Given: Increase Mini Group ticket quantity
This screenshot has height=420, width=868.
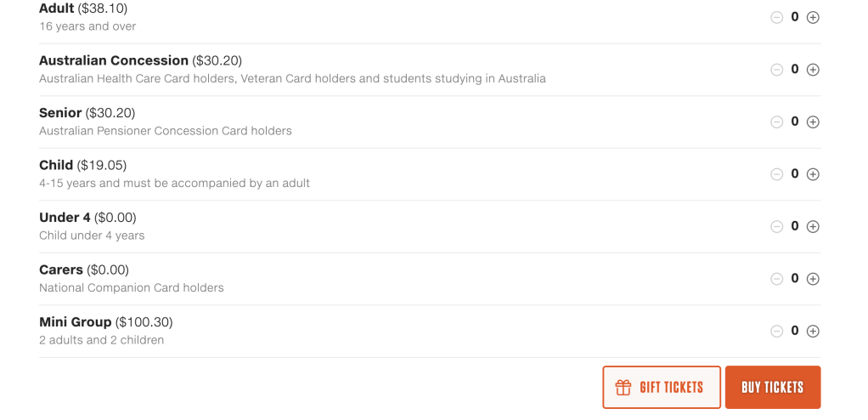Looking at the screenshot, I should click(x=813, y=332).
